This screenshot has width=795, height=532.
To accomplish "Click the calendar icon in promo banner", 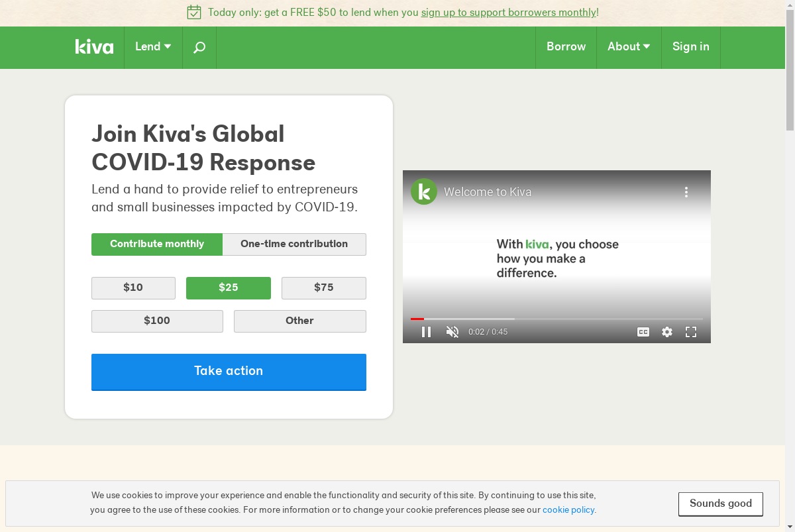I will pyautogui.click(x=194, y=12).
